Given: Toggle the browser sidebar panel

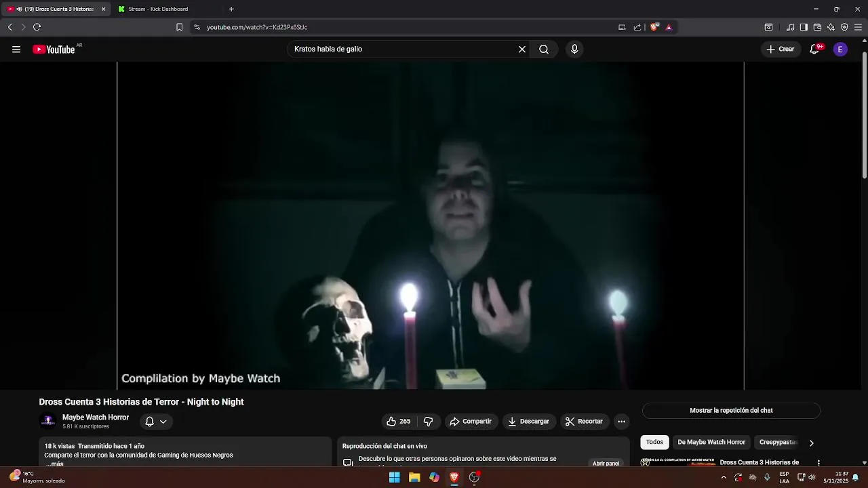Looking at the screenshot, I should (804, 27).
